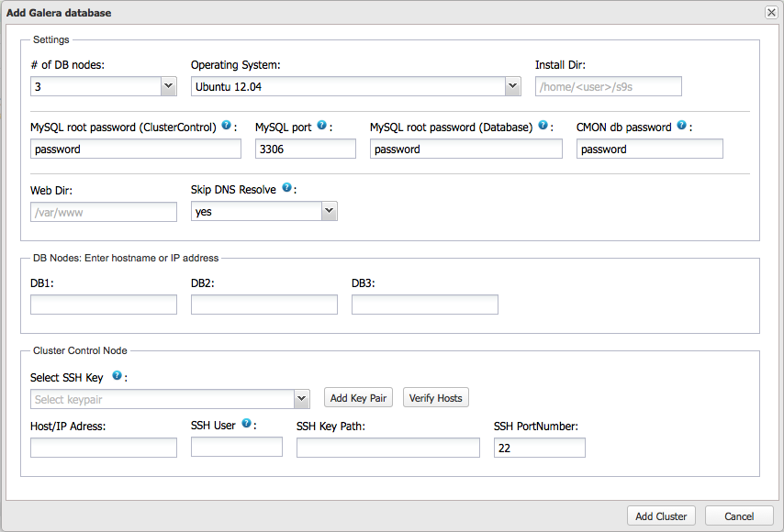The width and height of the screenshot is (784, 532).
Task: Click the Select SSH Key help icon
Action: 118,375
